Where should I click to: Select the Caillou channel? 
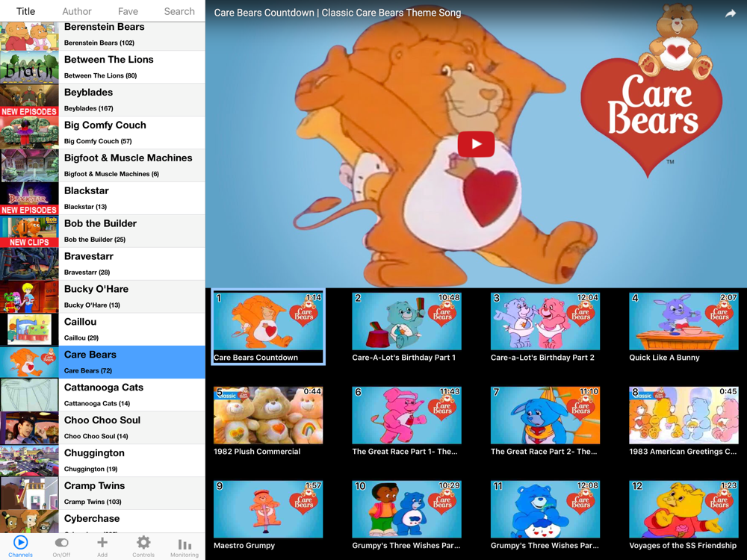pos(102,329)
